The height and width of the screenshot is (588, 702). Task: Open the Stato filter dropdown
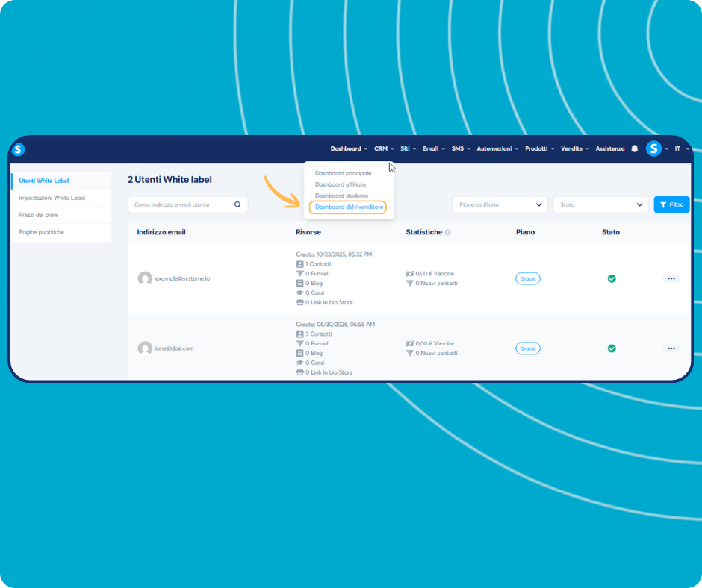[x=601, y=204]
